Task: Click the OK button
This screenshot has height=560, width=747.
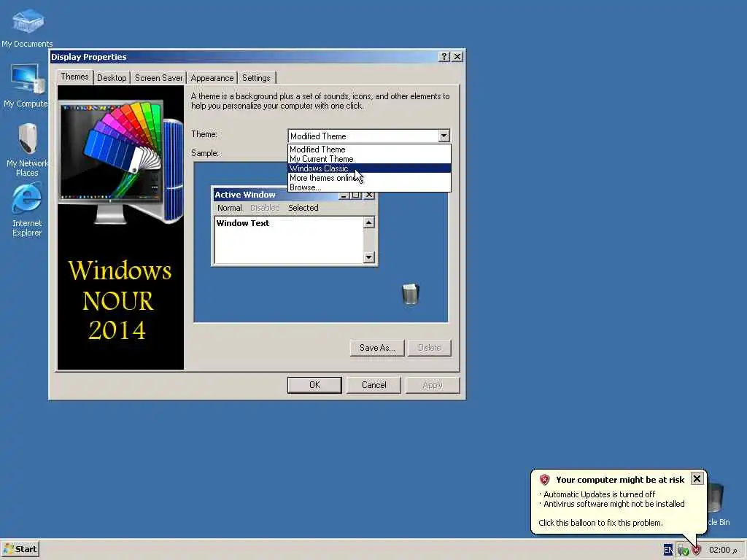Action: [x=314, y=385]
